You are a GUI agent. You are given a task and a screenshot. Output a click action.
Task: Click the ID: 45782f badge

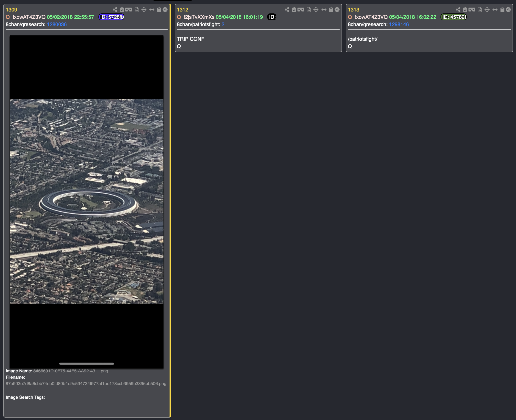pyautogui.click(x=454, y=17)
